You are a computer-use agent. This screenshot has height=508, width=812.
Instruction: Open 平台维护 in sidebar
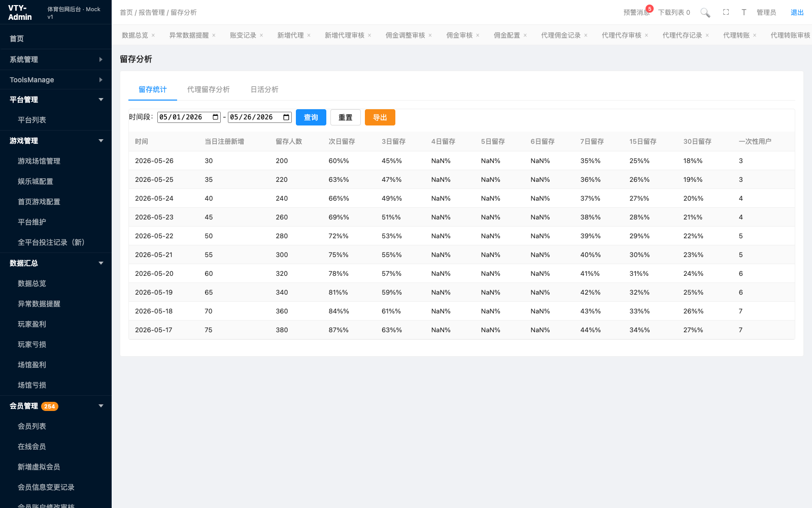pos(56,222)
